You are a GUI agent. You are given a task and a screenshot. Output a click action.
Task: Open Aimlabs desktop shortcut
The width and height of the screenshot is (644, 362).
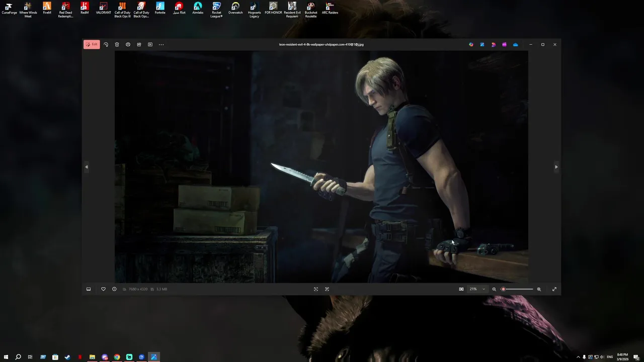(x=198, y=9)
